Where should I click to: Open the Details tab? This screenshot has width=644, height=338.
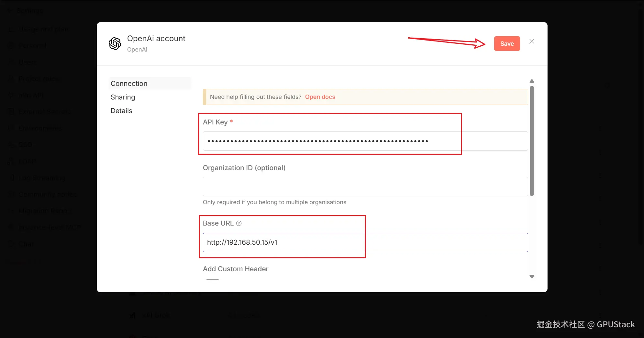coord(121,111)
